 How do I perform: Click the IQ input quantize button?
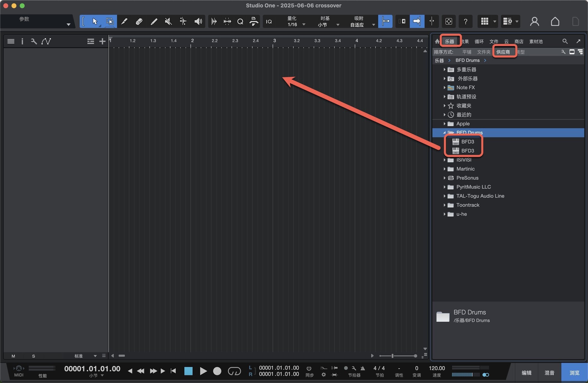pos(269,21)
